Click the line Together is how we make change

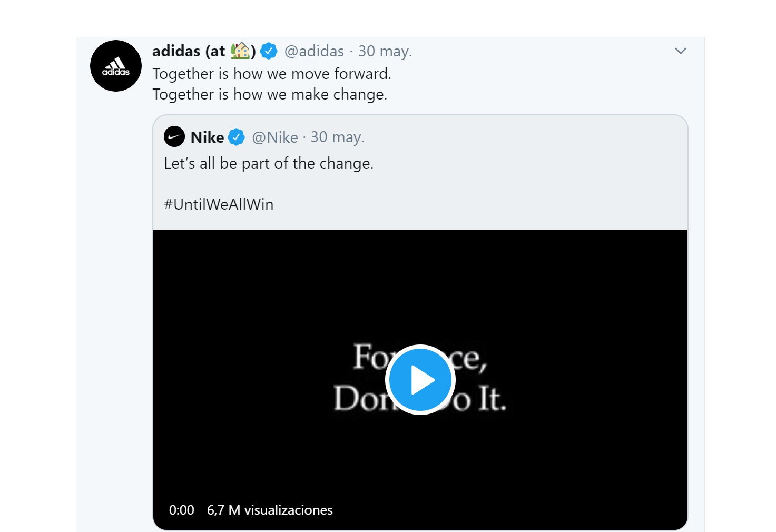270,94
